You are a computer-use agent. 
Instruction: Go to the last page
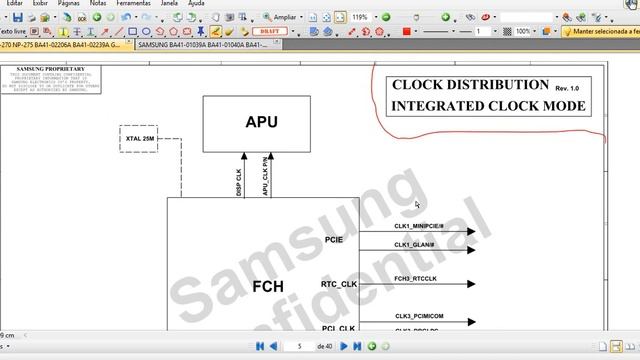[x=357, y=346]
